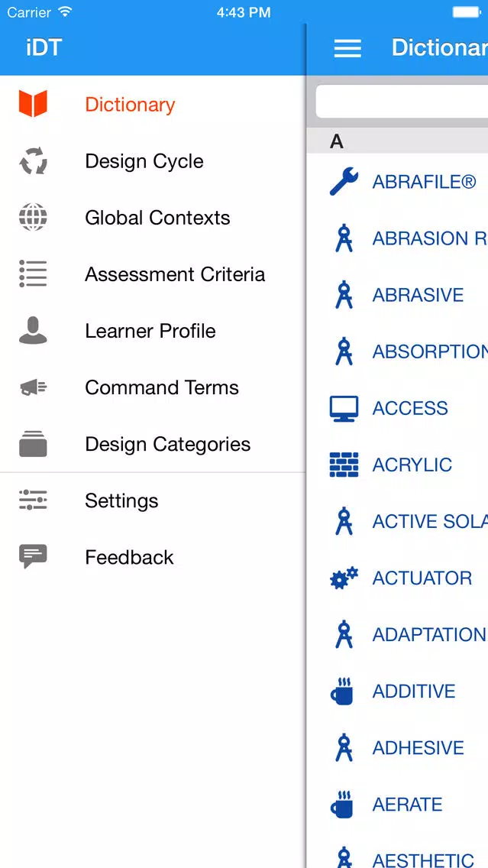The height and width of the screenshot is (868, 488).
Task: Open the Settings menu item
Action: [x=153, y=500]
